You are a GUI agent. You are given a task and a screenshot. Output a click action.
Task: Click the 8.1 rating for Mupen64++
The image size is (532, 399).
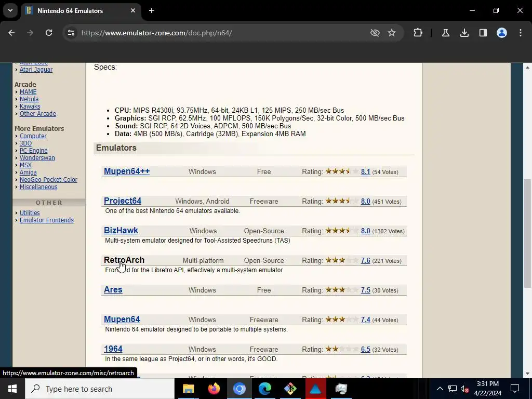click(x=365, y=171)
